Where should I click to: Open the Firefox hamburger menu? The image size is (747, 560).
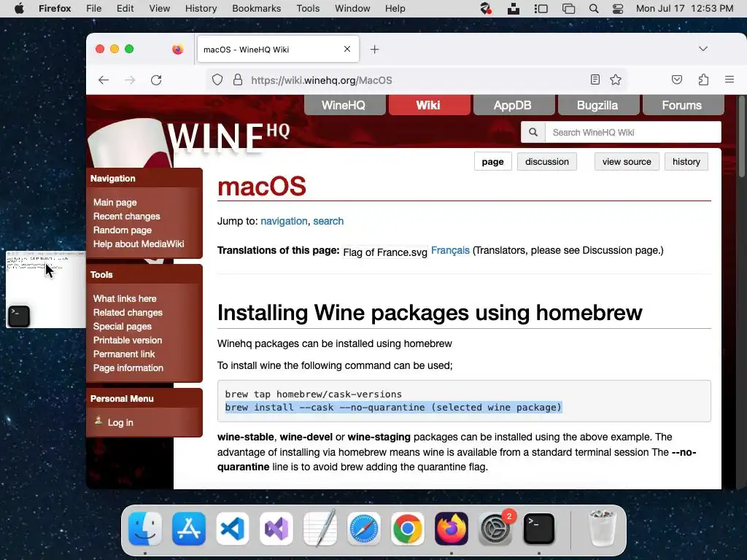pyautogui.click(x=729, y=79)
